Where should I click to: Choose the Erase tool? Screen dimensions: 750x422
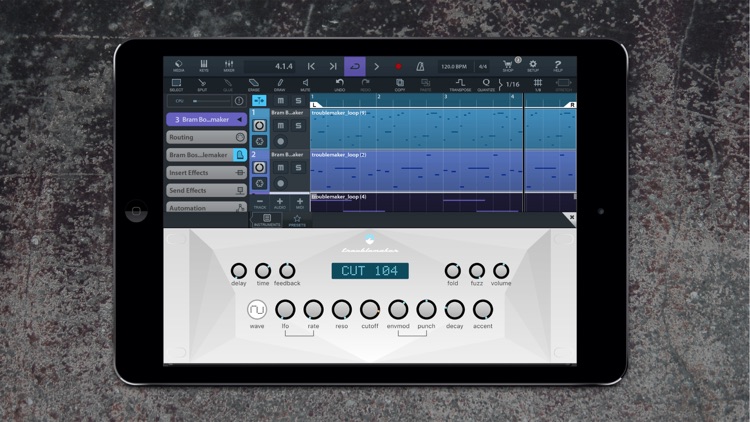tap(254, 85)
